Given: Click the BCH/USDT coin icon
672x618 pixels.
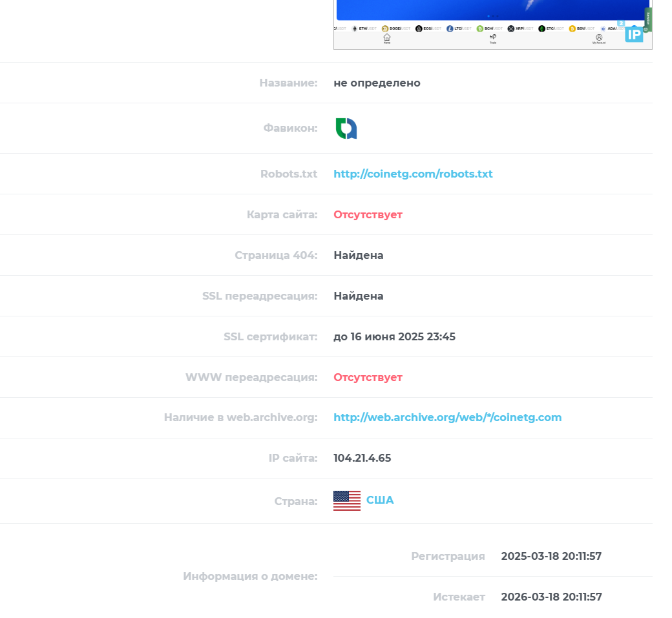Looking at the screenshot, I should click(x=480, y=28).
